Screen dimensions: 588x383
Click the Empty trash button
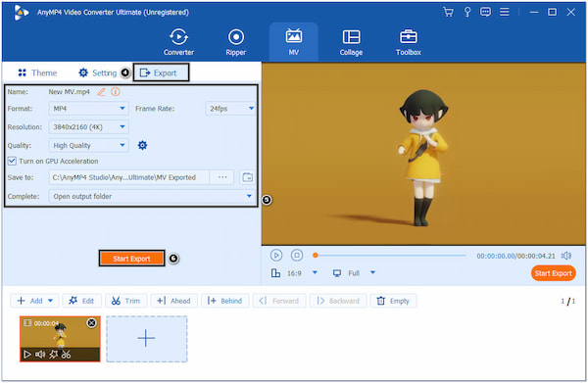[393, 301]
